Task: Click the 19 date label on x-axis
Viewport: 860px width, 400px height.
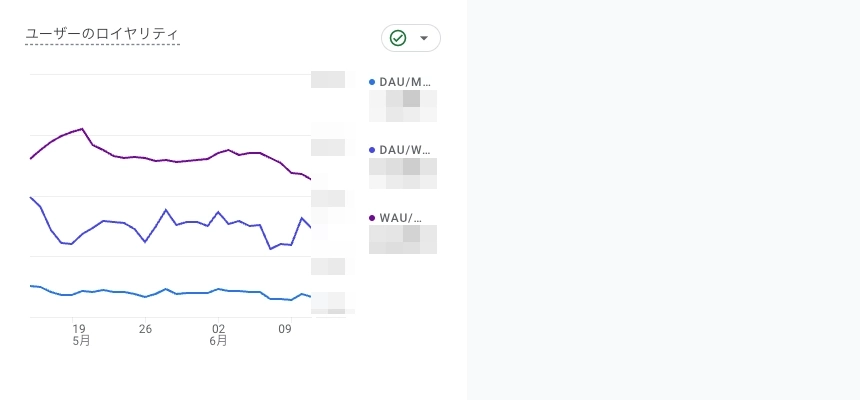Action: click(79, 329)
